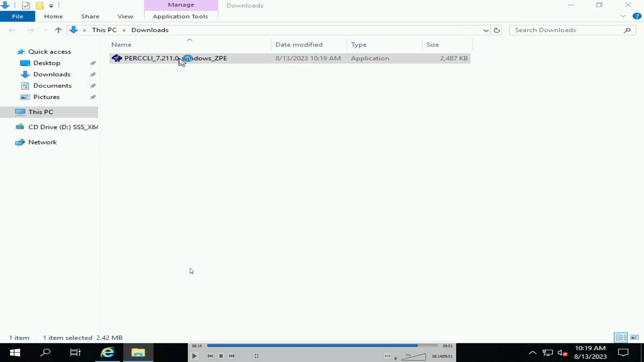The width and height of the screenshot is (644, 362).
Task: Toggle the play button in media player
Action: click(x=195, y=356)
